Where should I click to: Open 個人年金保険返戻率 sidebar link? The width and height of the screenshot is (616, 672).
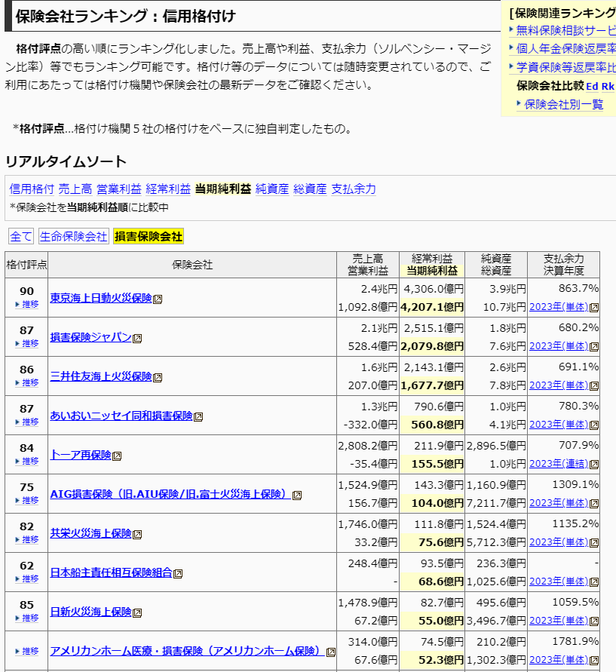[x=565, y=48]
